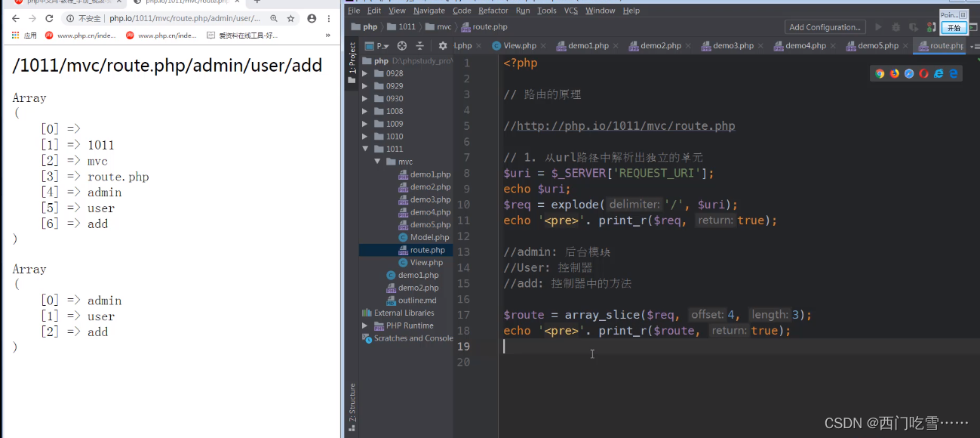Reload the page in Chrome
The width and height of the screenshot is (980, 438).
click(50, 18)
